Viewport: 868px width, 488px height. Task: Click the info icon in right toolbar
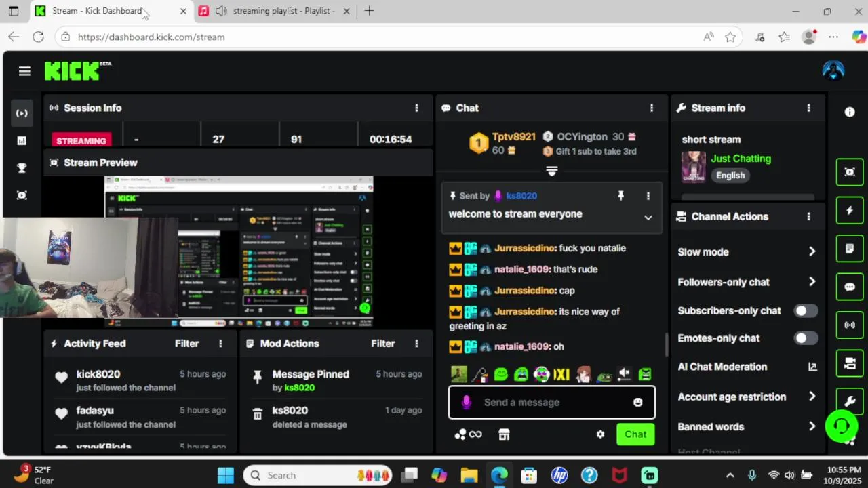coord(850,112)
